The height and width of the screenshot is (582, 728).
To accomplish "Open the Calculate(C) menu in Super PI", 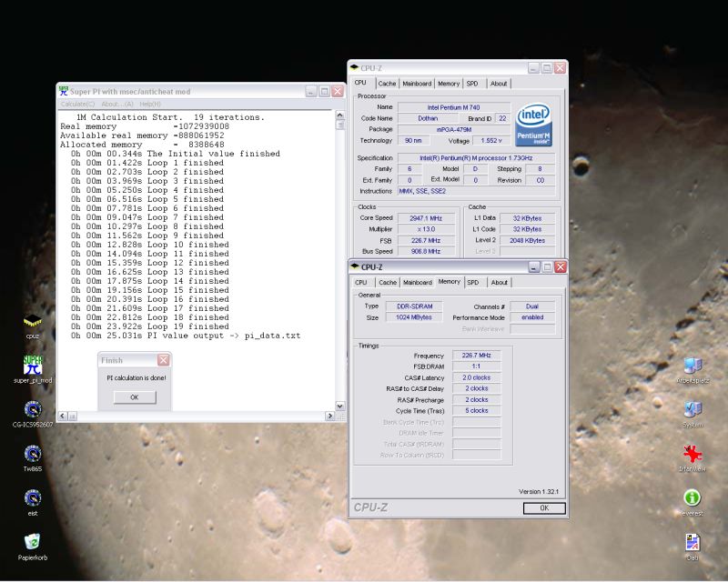I will [x=77, y=104].
